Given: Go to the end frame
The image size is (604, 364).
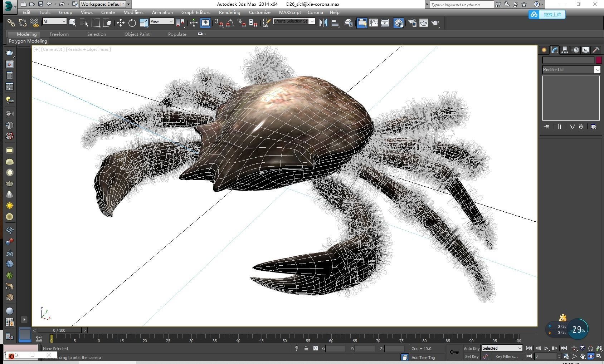Looking at the screenshot, I should [x=564, y=348].
